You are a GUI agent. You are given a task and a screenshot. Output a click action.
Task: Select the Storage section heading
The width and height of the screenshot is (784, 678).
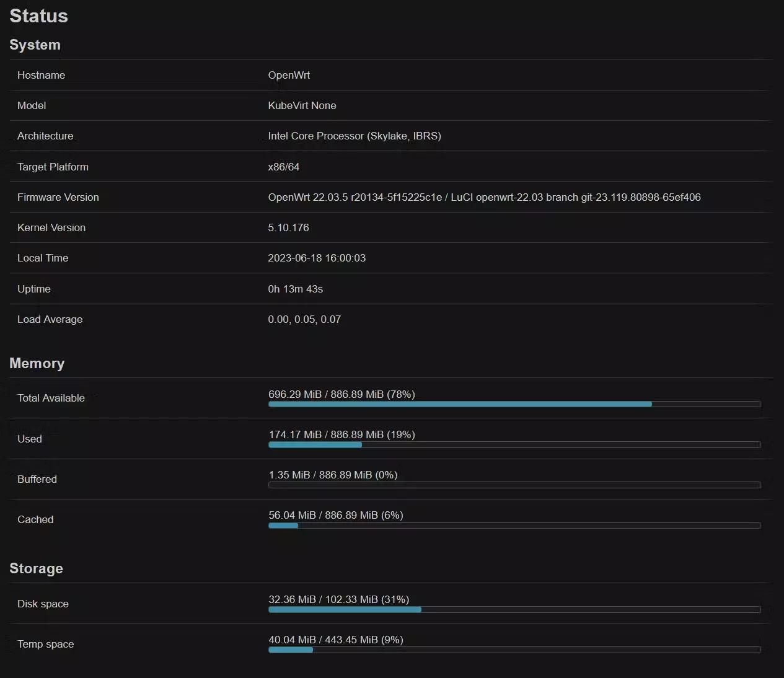coord(36,568)
